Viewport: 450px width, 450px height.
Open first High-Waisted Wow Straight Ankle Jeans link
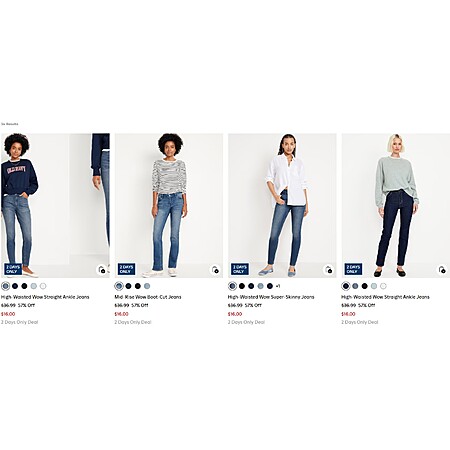(45, 297)
